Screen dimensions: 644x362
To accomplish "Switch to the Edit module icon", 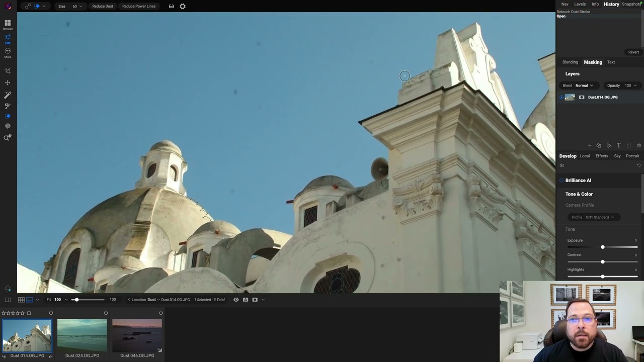I will (x=8, y=39).
